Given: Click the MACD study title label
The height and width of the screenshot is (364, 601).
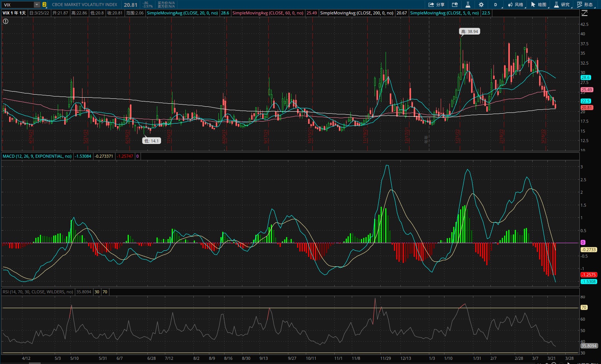Looking at the screenshot, I should coord(37,156).
